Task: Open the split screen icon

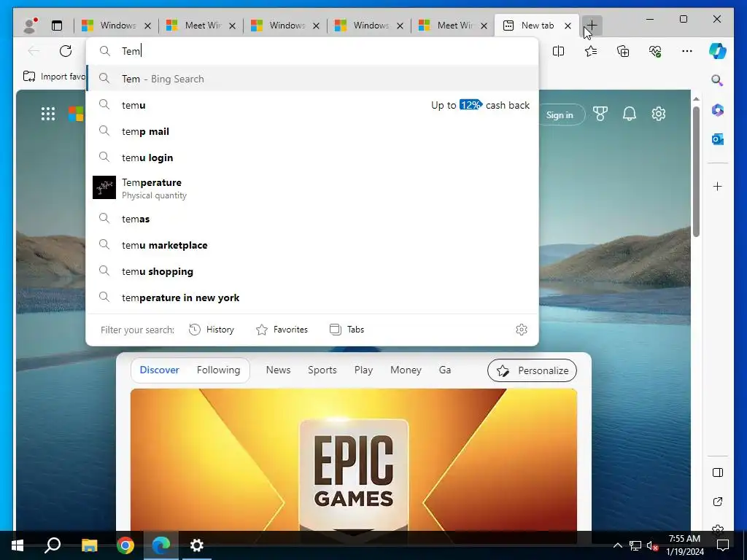Action: point(558,51)
